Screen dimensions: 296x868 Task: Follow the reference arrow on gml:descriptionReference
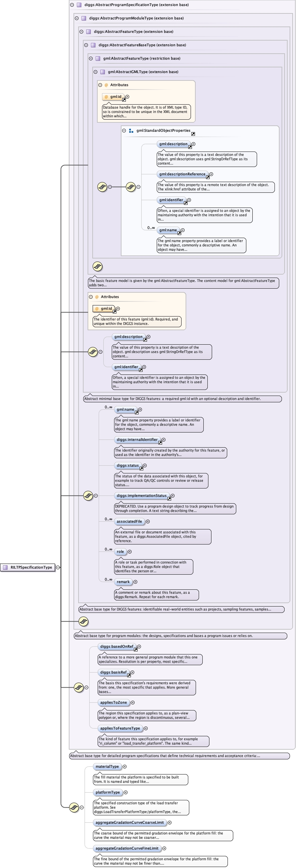pyautogui.click(x=208, y=177)
